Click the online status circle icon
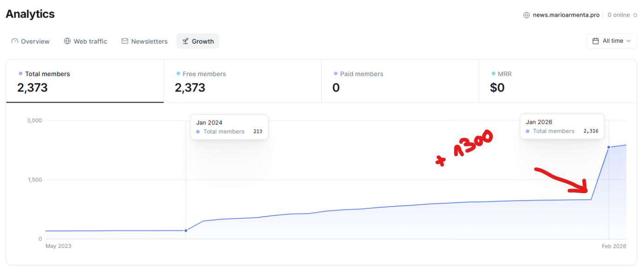The width and height of the screenshot is (644, 272). (x=635, y=15)
